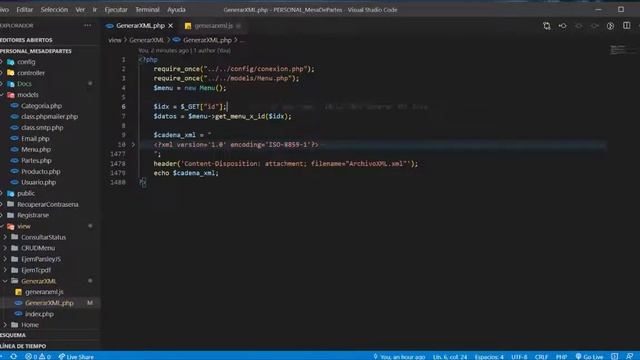This screenshot has height=360, width=640.
Task: Expand the ESQUEMA outline section
Action: tap(13, 335)
